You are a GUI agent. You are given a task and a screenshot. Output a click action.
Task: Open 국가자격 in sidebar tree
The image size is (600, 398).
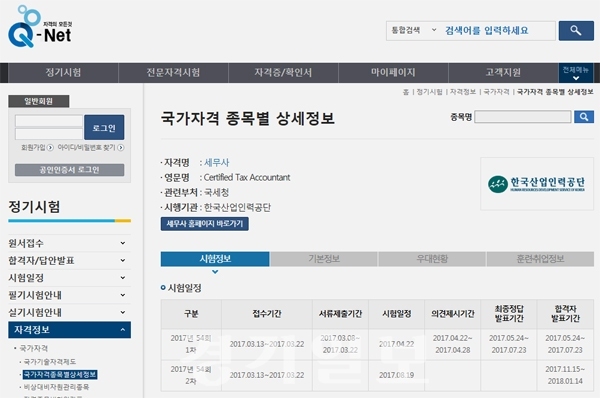34,348
